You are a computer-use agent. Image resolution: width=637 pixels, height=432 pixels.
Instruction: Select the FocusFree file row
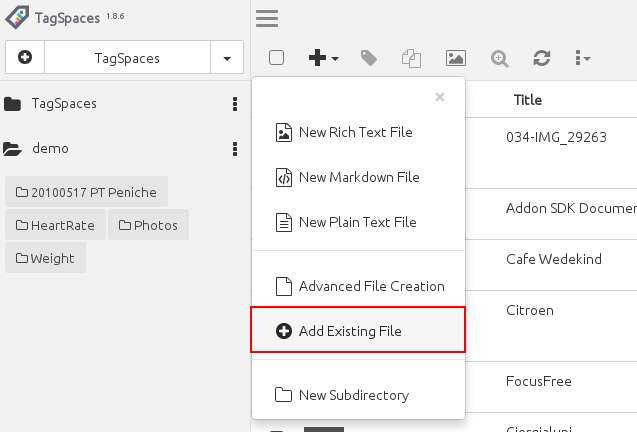pyautogui.click(x=539, y=382)
